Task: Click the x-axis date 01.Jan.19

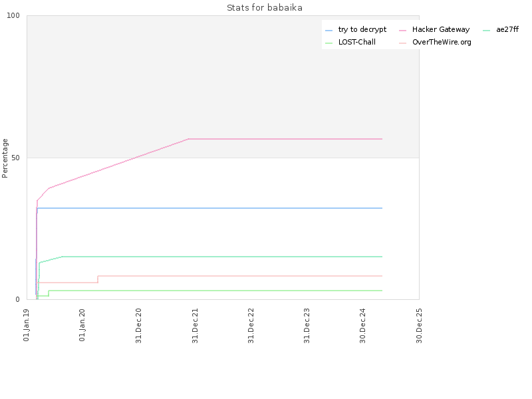Action: point(27,325)
